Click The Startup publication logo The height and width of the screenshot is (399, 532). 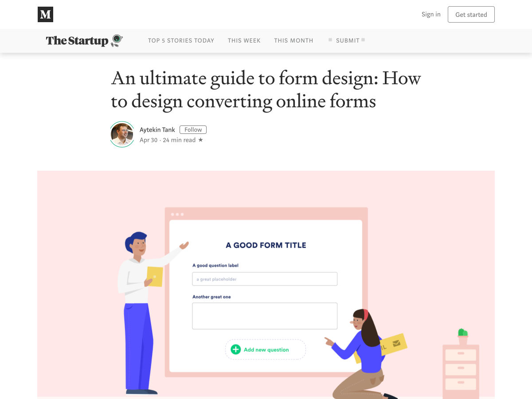point(84,40)
